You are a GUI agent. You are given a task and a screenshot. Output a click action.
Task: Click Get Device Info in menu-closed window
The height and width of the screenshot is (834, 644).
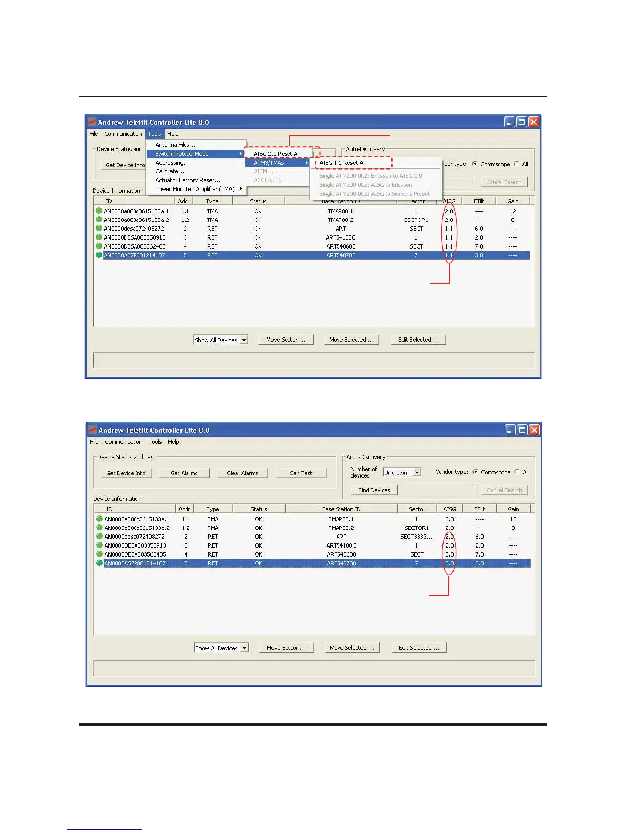click(126, 473)
